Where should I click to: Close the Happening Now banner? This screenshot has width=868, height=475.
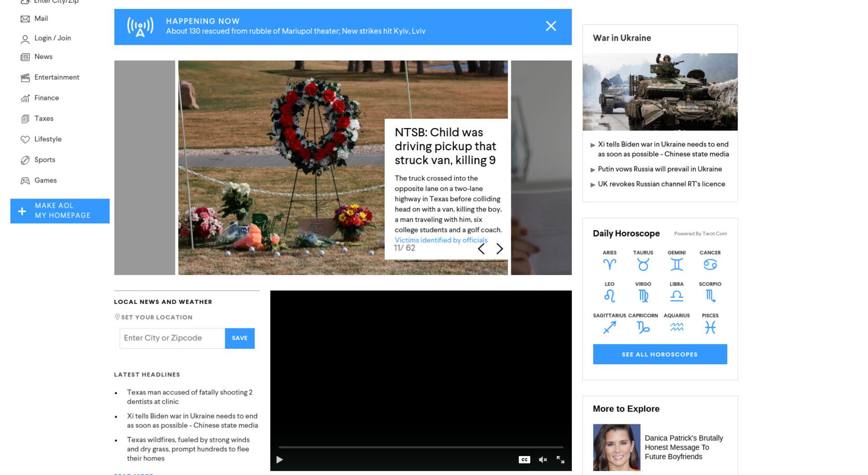[551, 26]
